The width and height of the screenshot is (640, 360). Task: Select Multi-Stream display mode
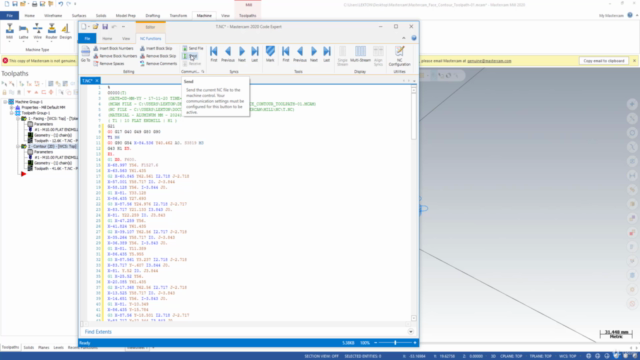click(x=360, y=54)
